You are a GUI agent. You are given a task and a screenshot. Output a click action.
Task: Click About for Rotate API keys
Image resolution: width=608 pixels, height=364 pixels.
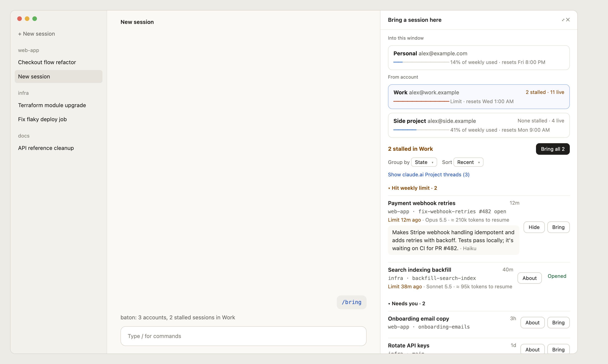tap(532, 350)
